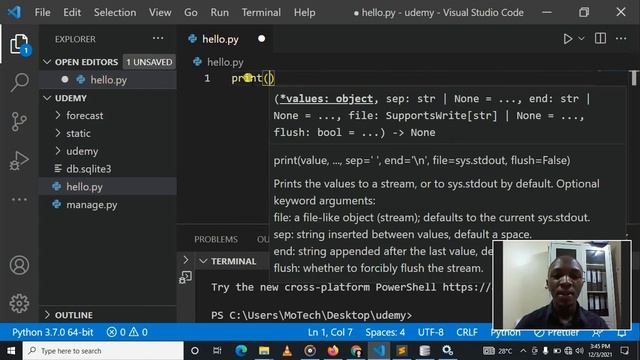Open the Accounts menu icon
640x360 pixels.
19,265
